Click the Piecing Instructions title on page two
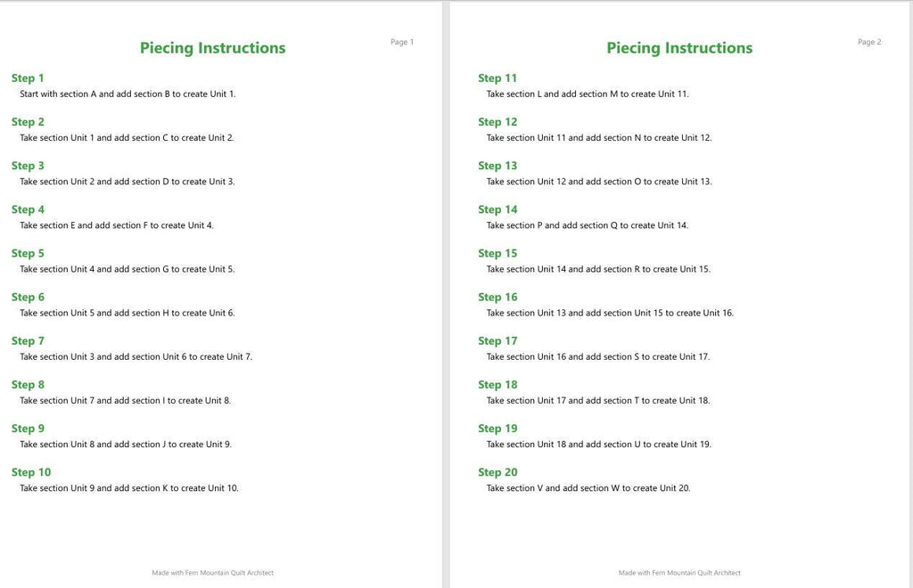The width and height of the screenshot is (913, 588). (679, 48)
